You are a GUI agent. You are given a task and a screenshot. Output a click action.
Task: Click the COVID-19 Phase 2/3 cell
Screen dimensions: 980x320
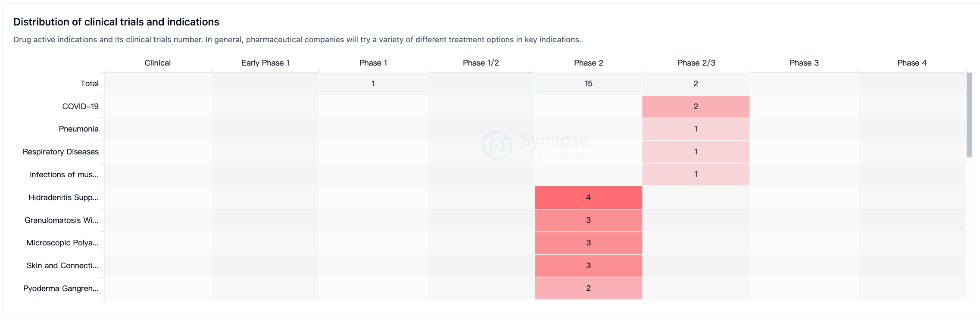point(696,107)
